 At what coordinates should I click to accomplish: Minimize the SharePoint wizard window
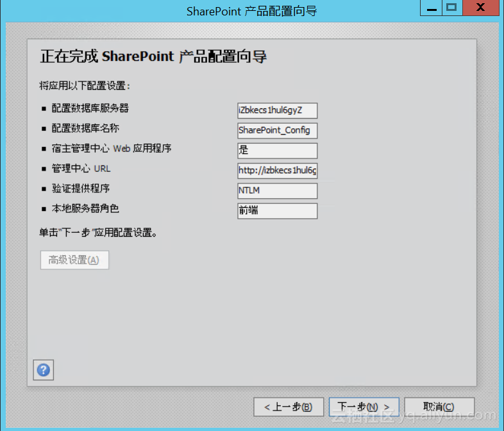point(432,8)
